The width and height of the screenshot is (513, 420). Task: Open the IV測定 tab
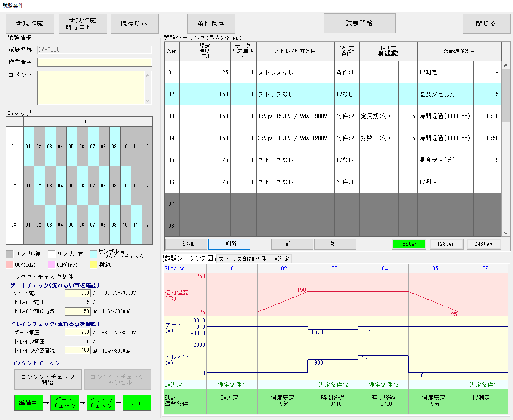[x=280, y=259]
